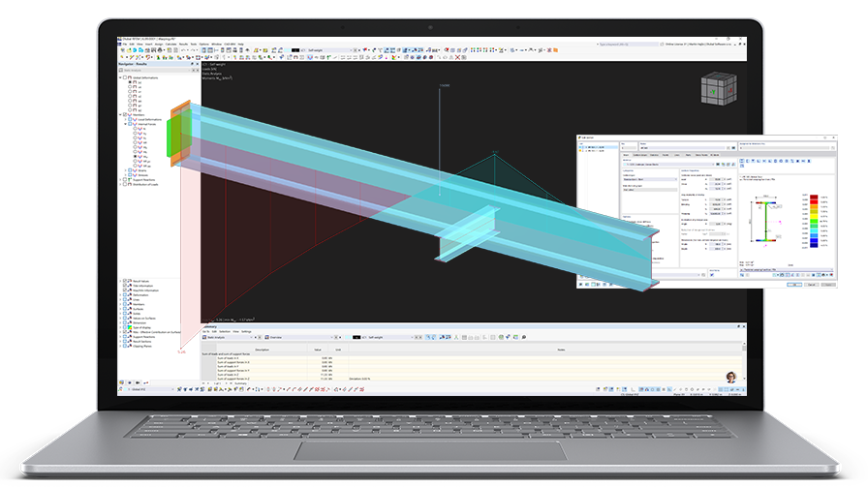The width and height of the screenshot is (868, 488).
Task: Click Cancel in the Edit Section dialog
Action: tap(812, 285)
